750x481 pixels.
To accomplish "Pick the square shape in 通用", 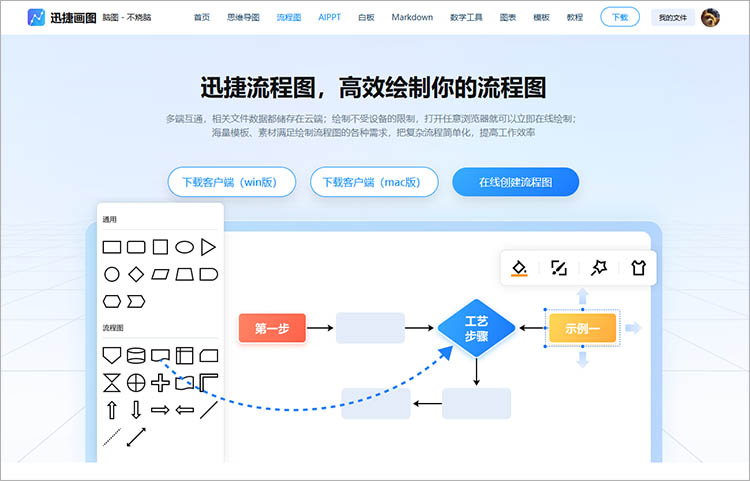I will click(160, 247).
